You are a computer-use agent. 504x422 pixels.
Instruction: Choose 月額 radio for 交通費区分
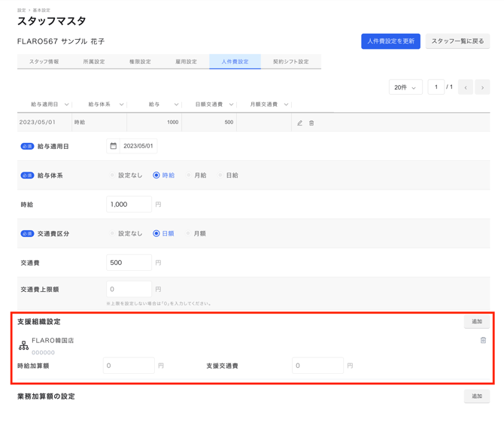click(x=188, y=234)
